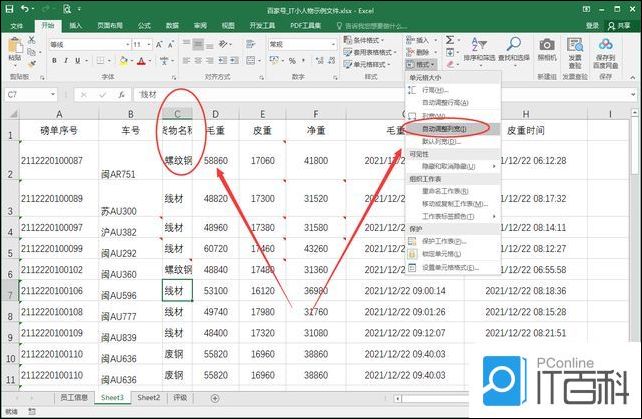Click the Wrap Text icon
This screenshot has height=419, width=642.
click(251, 44)
